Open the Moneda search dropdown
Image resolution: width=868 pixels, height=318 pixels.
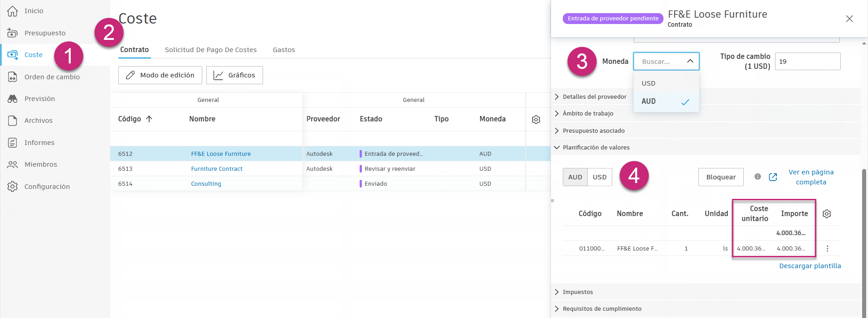(x=666, y=61)
